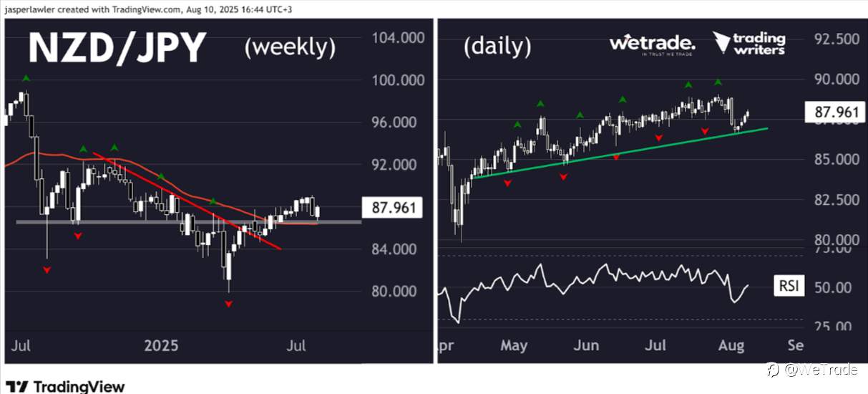868x394 pixels.
Task: Click the NZD/JPY symbol title
Action: tap(118, 49)
